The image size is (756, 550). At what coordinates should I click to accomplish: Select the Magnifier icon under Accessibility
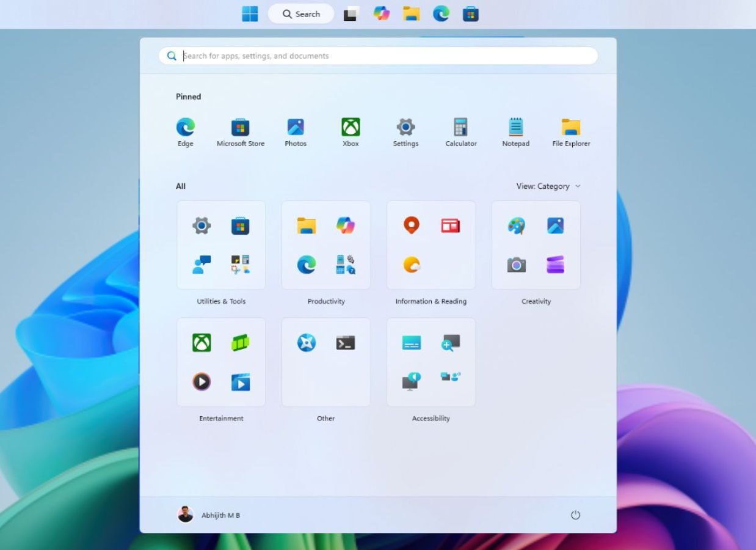click(450, 342)
